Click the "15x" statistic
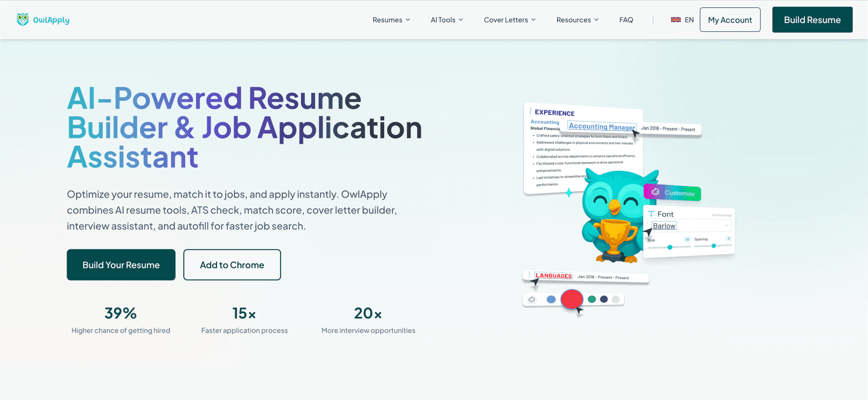This screenshot has height=400, width=868. coord(244,313)
